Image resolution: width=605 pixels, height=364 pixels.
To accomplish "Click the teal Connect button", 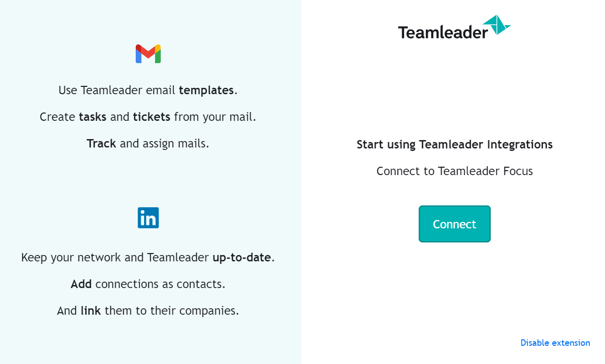I will click(x=454, y=224).
